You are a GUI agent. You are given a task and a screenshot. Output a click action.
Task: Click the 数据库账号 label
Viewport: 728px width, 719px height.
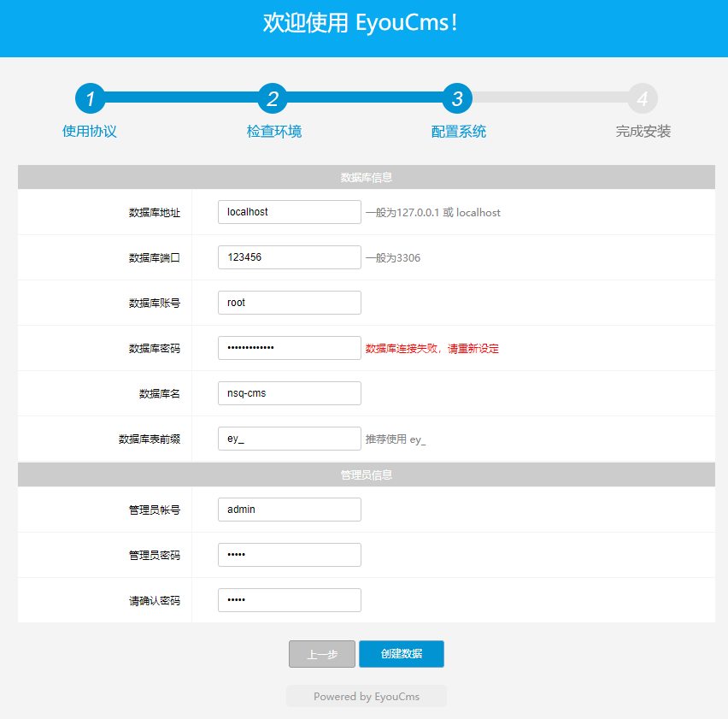(154, 304)
